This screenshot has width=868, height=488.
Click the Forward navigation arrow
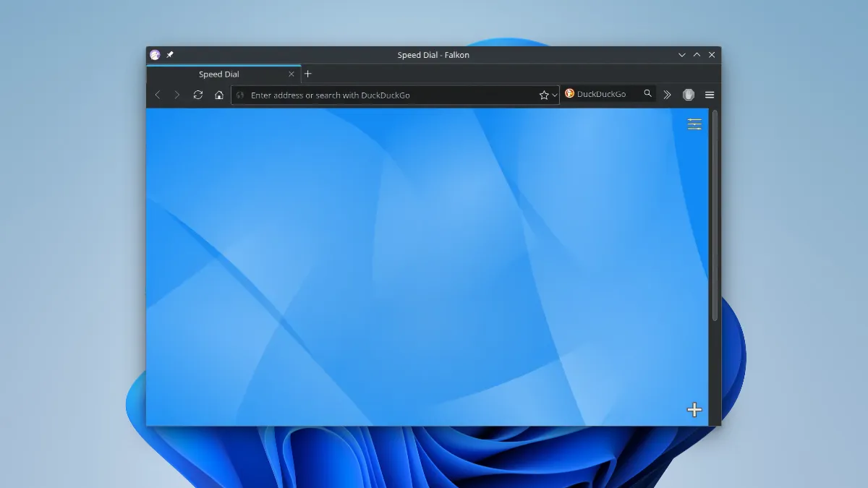pyautogui.click(x=177, y=95)
